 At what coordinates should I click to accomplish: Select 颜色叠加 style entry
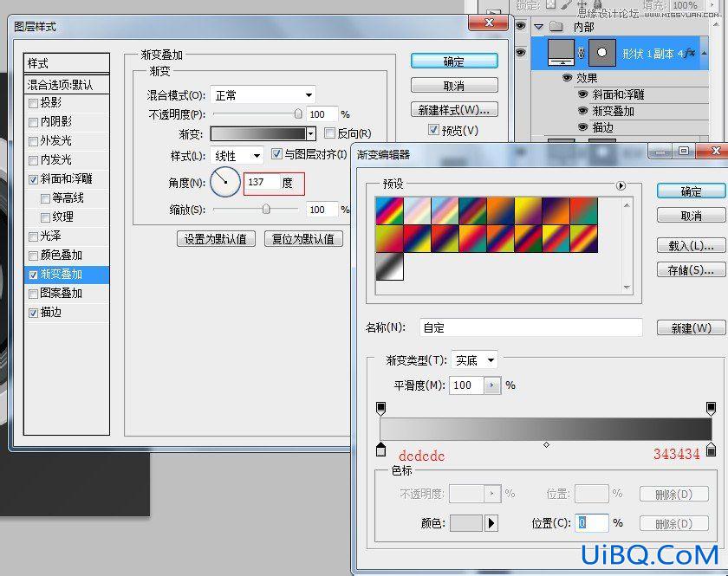(67, 256)
